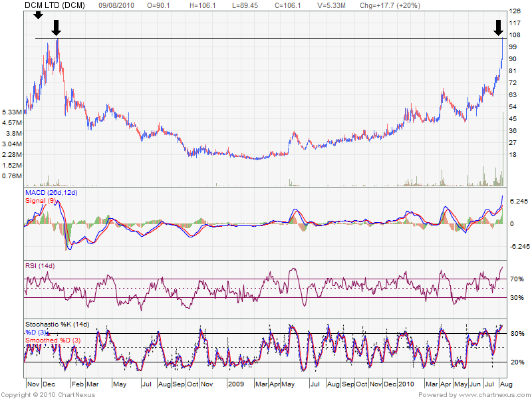
Task: Click the 126 price label on the price axis
Action: 513,11
